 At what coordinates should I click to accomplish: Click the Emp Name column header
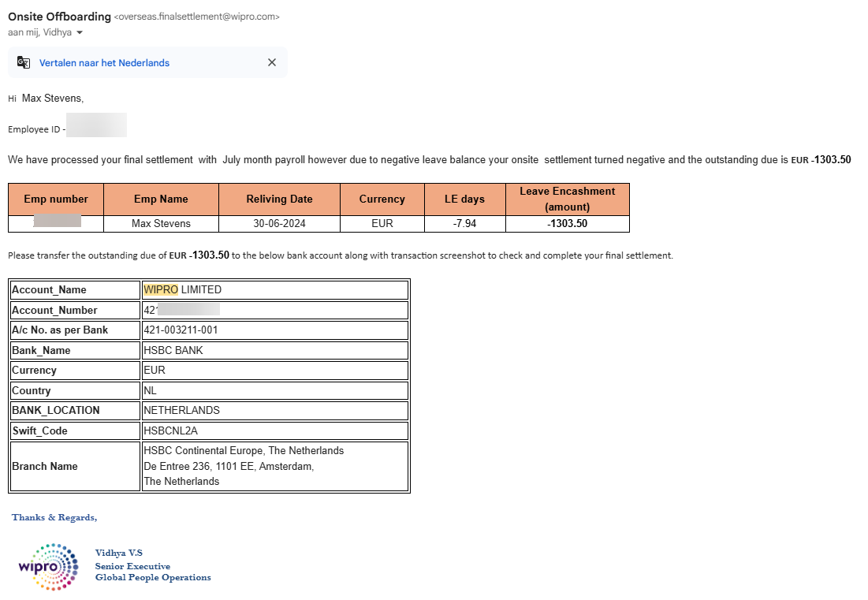161,199
